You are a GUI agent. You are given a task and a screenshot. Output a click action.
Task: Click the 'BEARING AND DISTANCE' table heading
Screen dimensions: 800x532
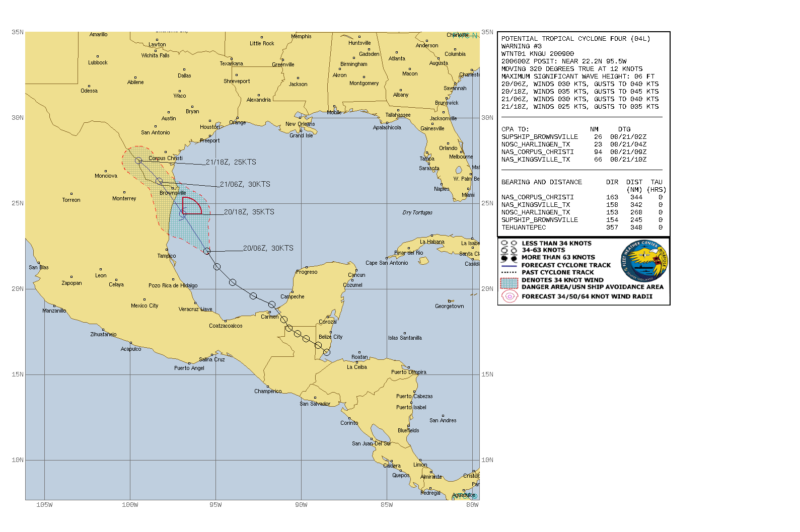(542, 182)
